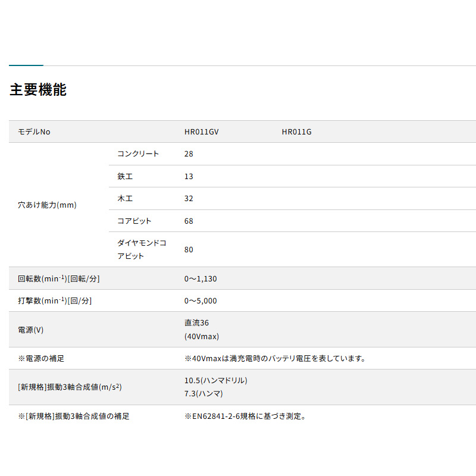Click the コンクリート sub-row label
The height and width of the screenshot is (476, 476).
click(139, 154)
